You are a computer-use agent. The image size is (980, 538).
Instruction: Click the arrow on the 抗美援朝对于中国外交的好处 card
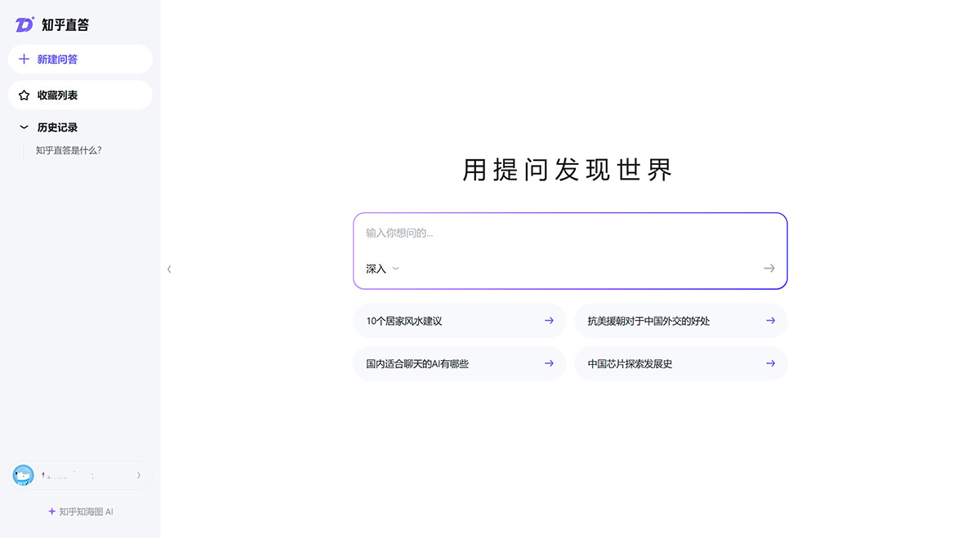click(769, 321)
